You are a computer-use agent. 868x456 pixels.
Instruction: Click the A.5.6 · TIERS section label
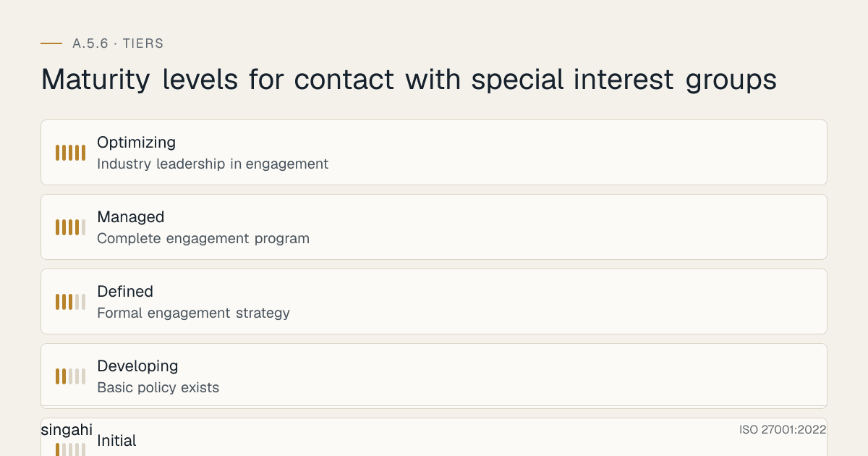coord(118,43)
